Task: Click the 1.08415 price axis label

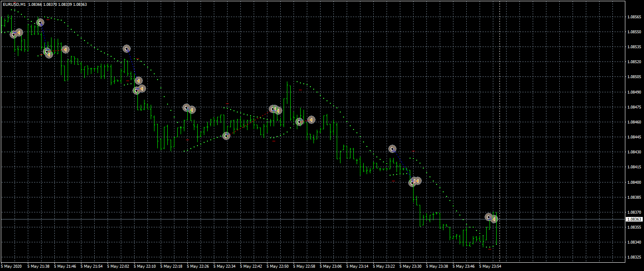Action: 634,167
